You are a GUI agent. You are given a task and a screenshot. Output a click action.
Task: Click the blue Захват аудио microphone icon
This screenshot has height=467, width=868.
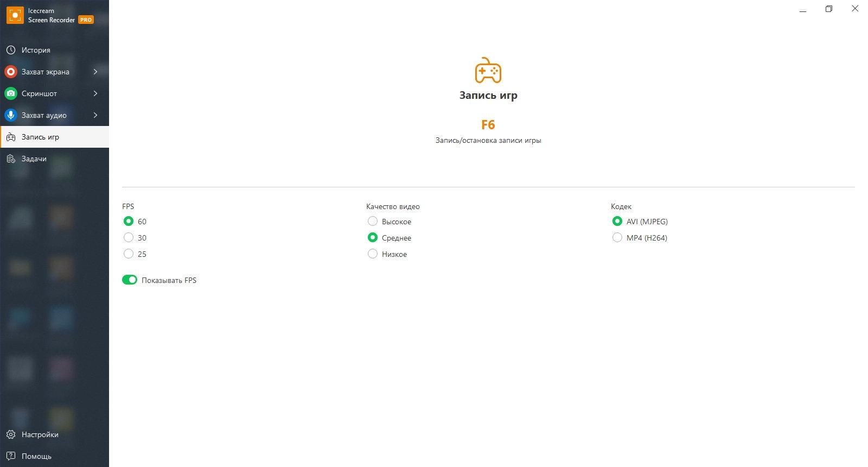pyautogui.click(x=11, y=115)
